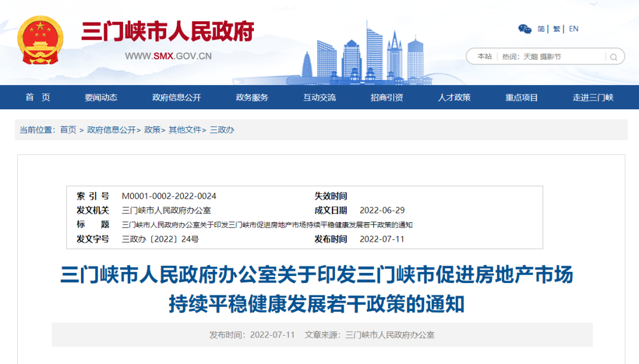This screenshot has height=364, width=639.
Task: Open the 要闻动态 navigation menu
Action: (x=101, y=97)
